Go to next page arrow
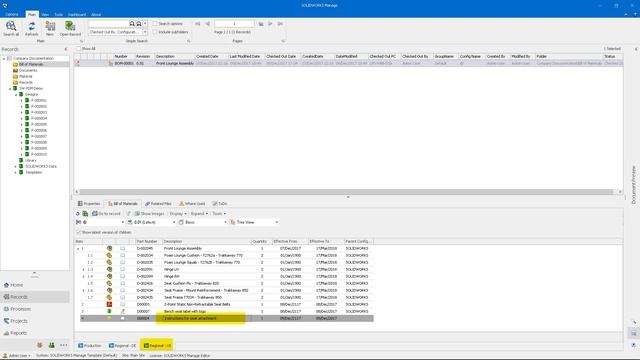 tap(270, 24)
